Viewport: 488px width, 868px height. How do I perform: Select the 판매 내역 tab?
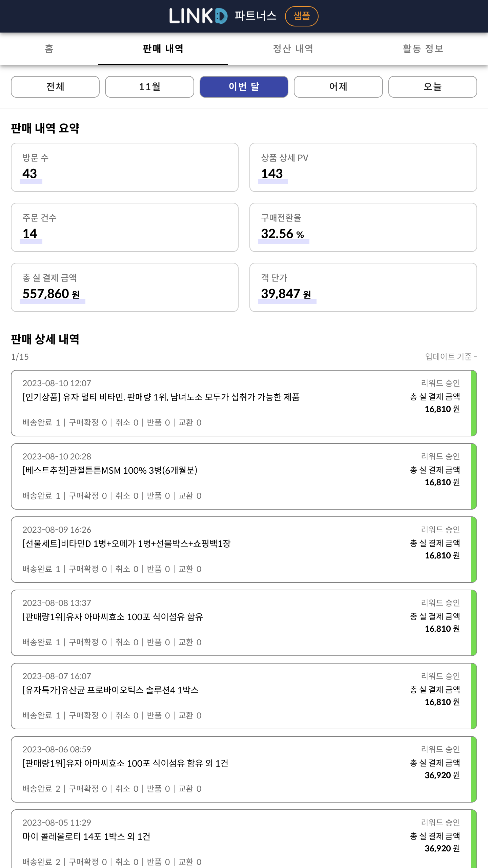point(163,48)
